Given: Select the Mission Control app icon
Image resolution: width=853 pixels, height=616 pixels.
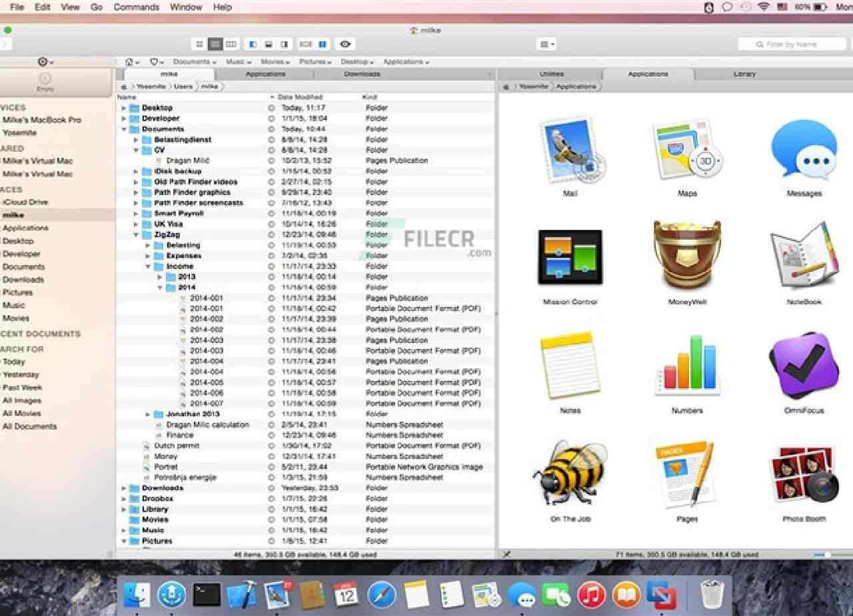Looking at the screenshot, I should coord(570,257).
